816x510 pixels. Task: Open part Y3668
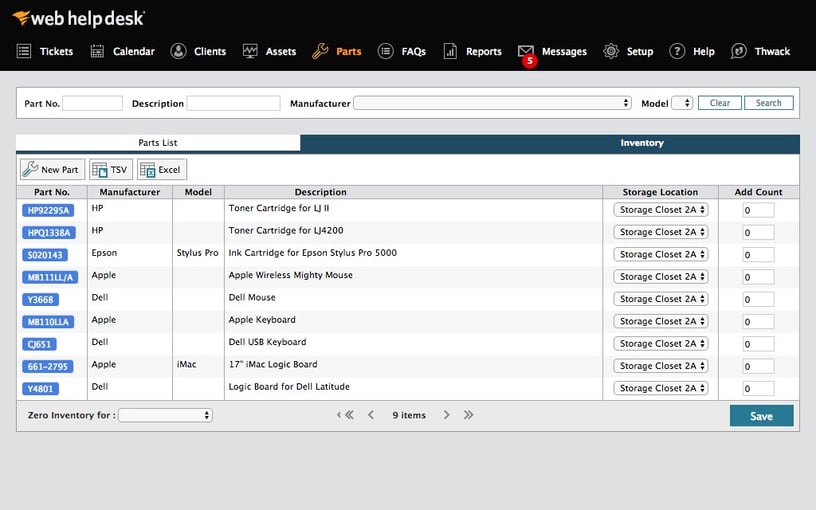pyautogui.click(x=41, y=300)
